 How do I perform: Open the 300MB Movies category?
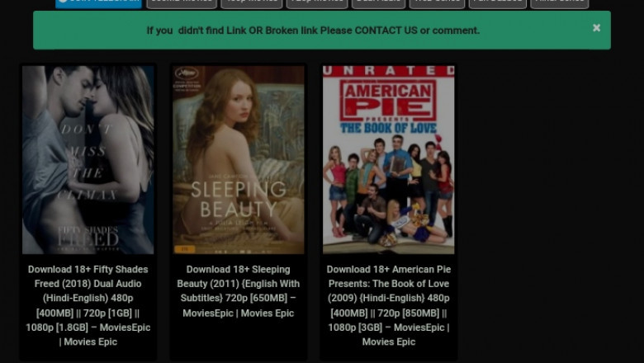[x=182, y=2]
